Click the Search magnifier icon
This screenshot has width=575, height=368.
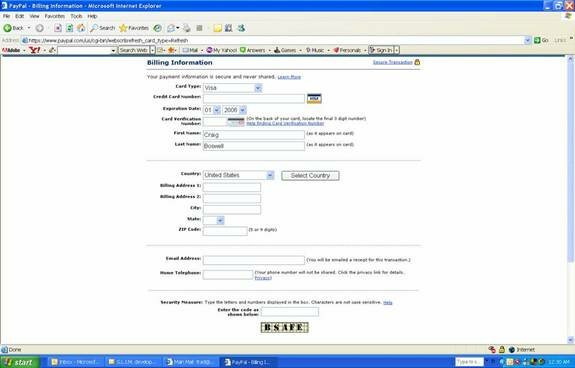pyautogui.click(x=94, y=28)
